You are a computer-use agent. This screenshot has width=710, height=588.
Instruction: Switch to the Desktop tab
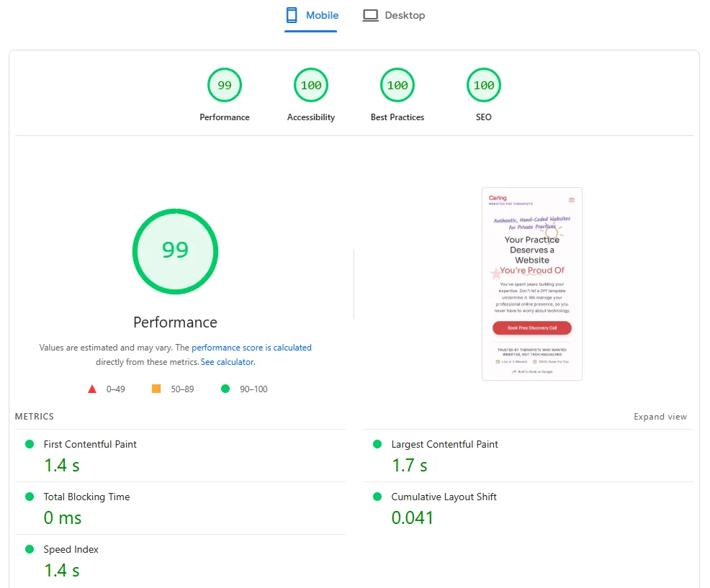394,14
